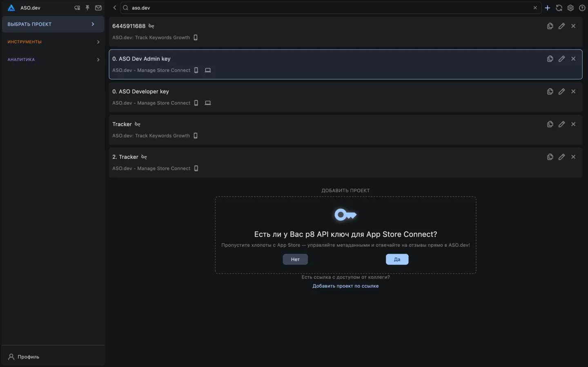The width and height of the screenshot is (588, 367).
Task: Open the mail envelope icon
Action: 98,8
